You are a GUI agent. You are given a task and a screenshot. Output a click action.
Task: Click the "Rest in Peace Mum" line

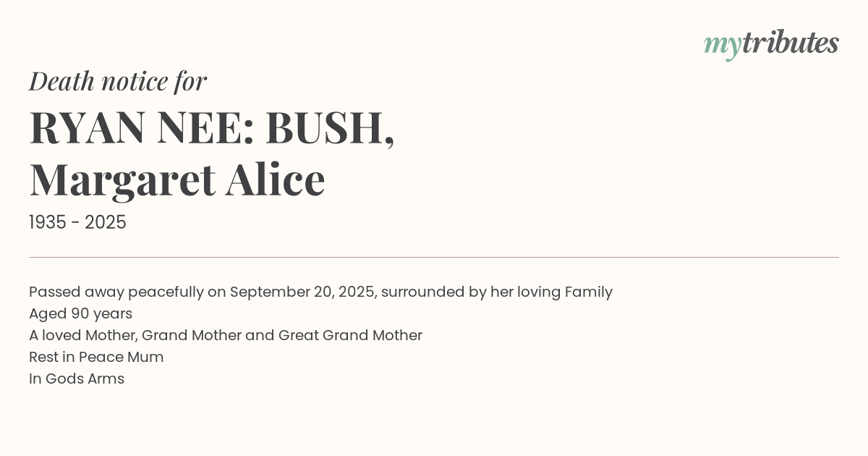[96, 357]
